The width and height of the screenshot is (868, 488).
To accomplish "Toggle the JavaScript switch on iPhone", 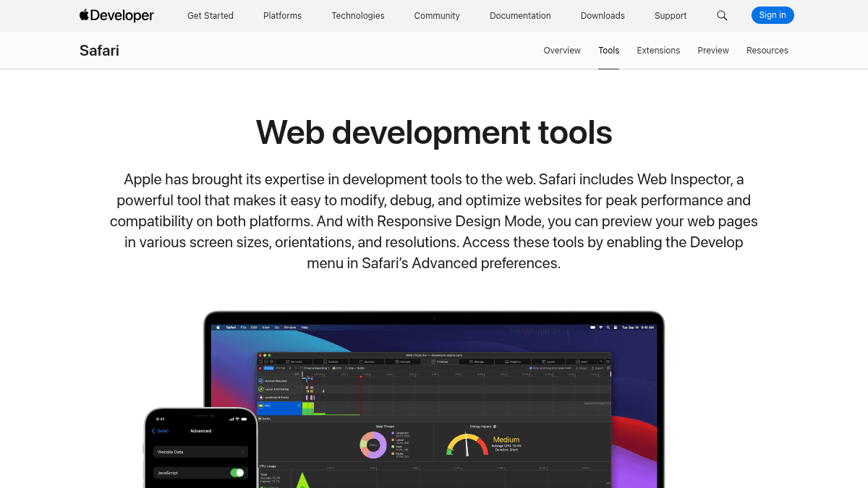I will 237,473.
